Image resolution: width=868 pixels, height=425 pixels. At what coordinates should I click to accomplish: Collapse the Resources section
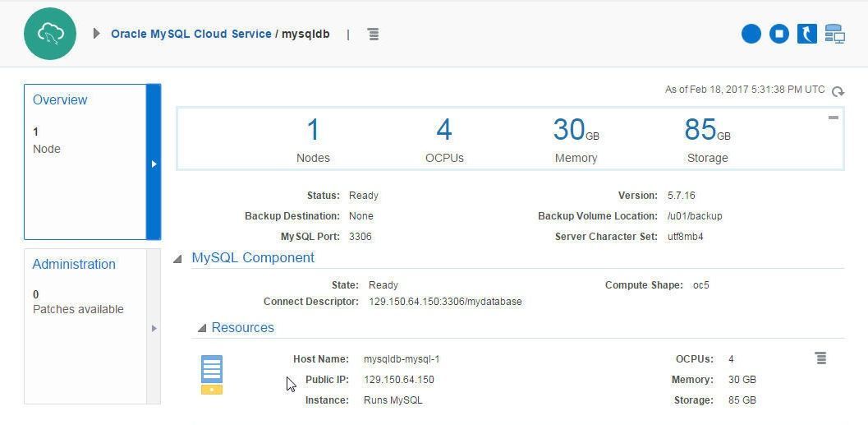click(x=202, y=329)
